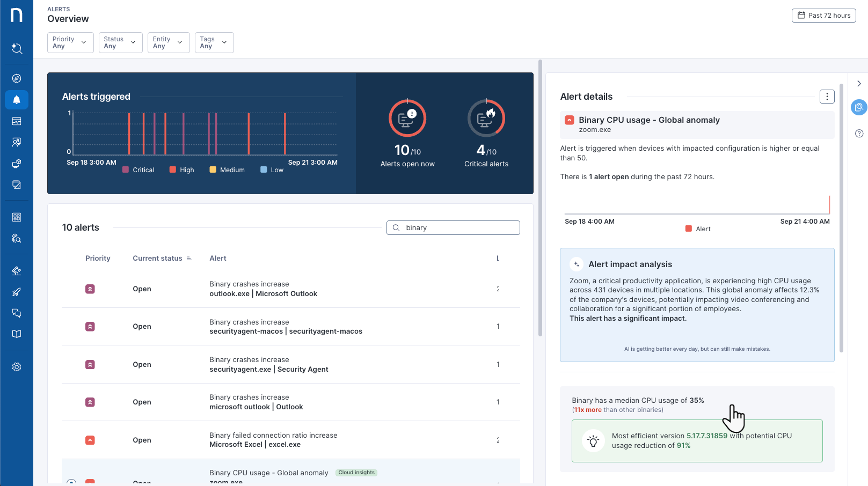Open the three-dot menu in Alert details

pos(827,97)
